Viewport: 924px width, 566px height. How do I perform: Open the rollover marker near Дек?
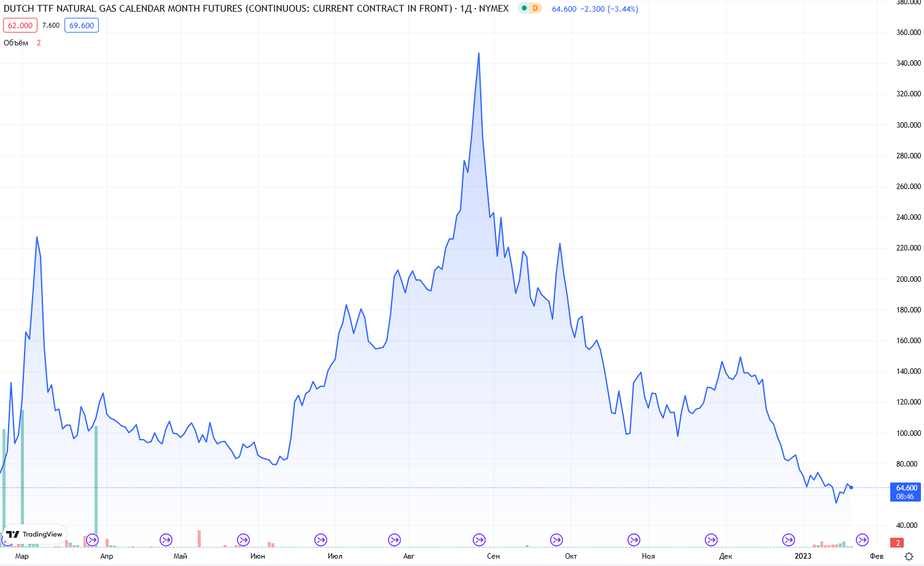click(711, 540)
